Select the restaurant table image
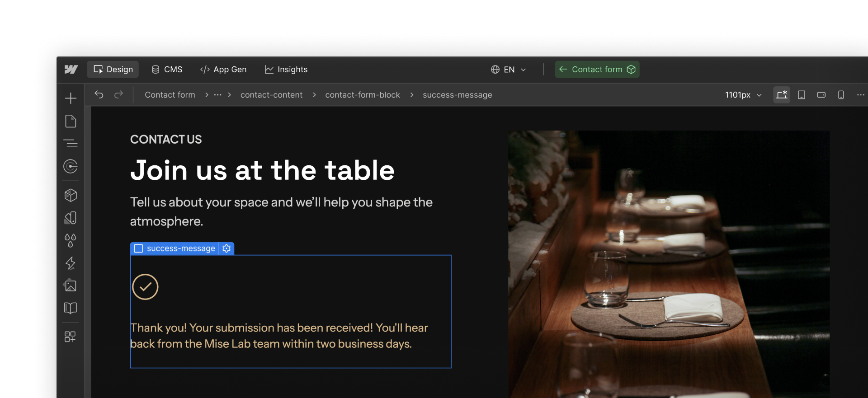This screenshot has height=398, width=868. pyautogui.click(x=669, y=264)
